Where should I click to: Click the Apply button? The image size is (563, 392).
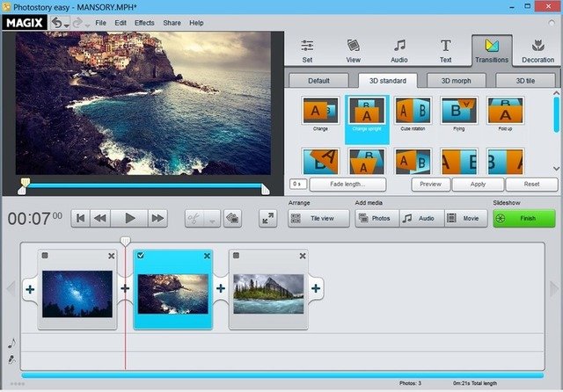pos(478,185)
